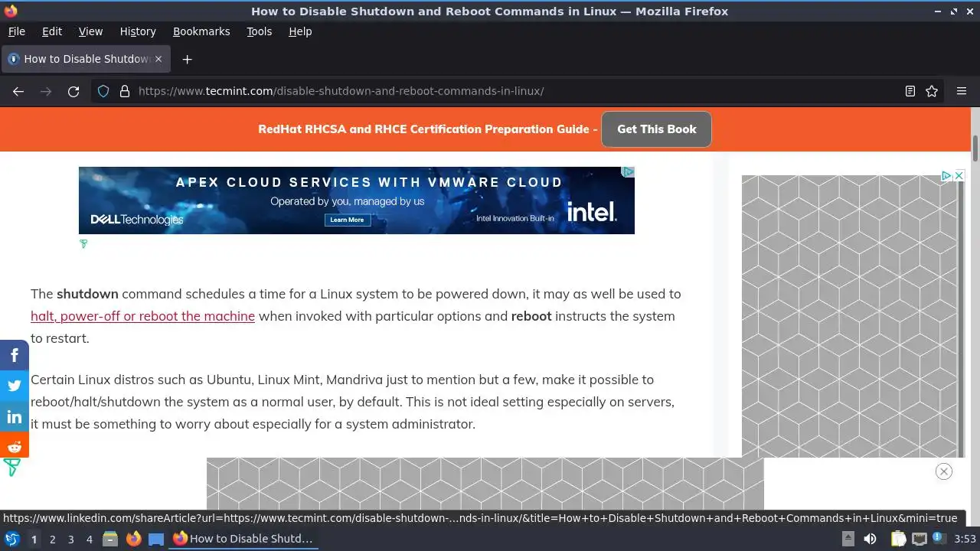The width and height of the screenshot is (980, 551).
Task: Open the Edit menu
Action: point(52,31)
